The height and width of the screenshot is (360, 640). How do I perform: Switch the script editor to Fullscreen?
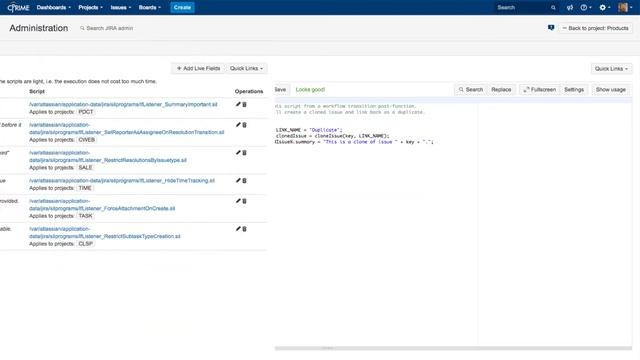click(539, 89)
